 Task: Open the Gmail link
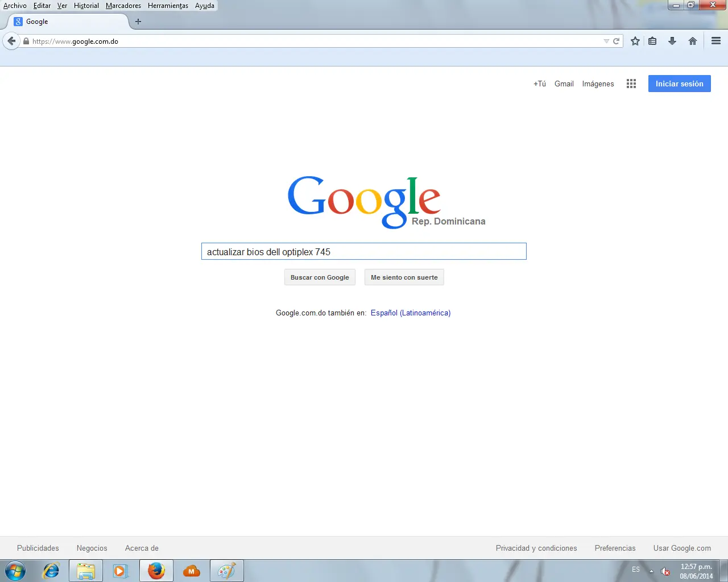pyautogui.click(x=564, y=84)
